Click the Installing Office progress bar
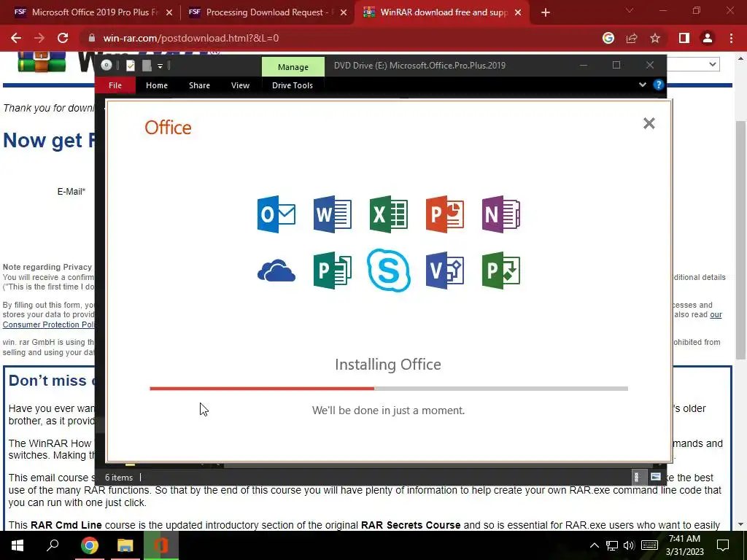 pos(389,389)
